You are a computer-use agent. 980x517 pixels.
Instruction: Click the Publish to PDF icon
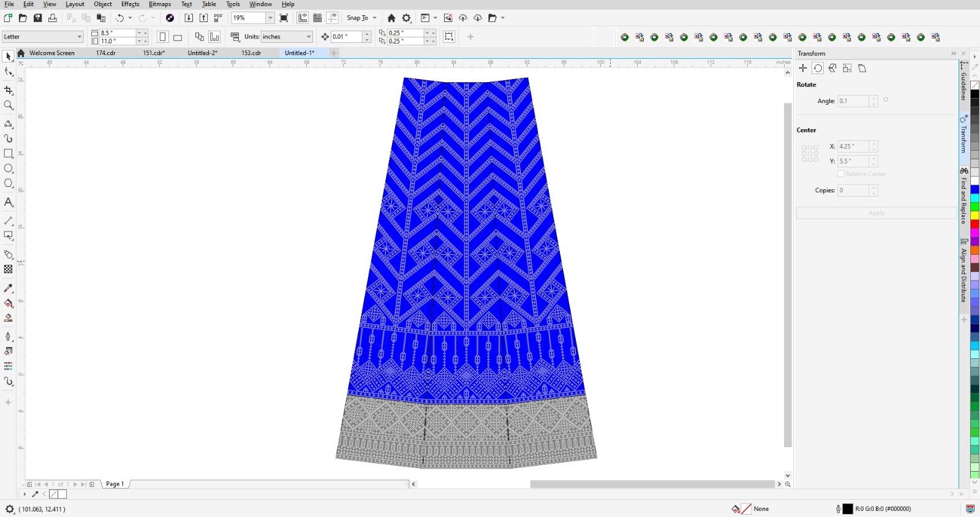pyautogui.click(x=218, y=18)
